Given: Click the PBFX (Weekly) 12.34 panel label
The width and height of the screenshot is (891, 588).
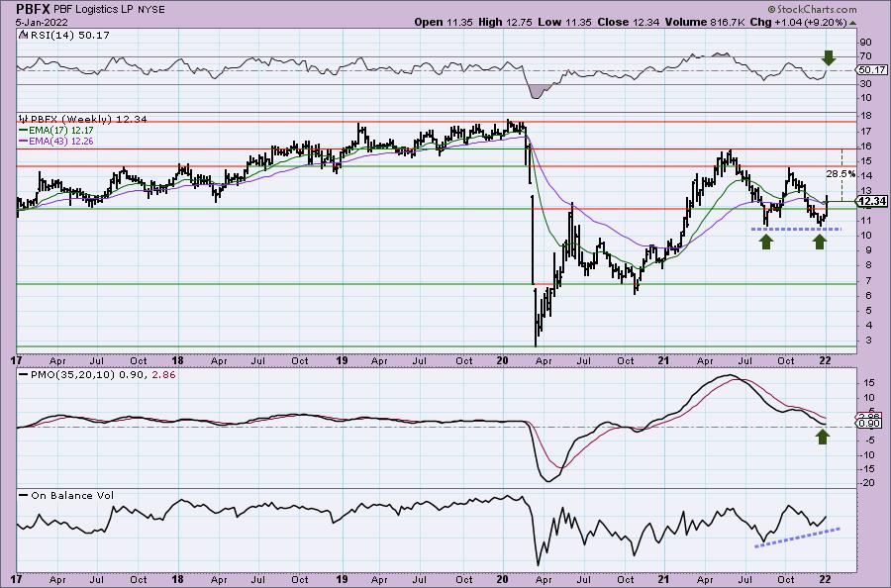Looking at the screenshot, I should pyautogui.click(x=88, y=120).
